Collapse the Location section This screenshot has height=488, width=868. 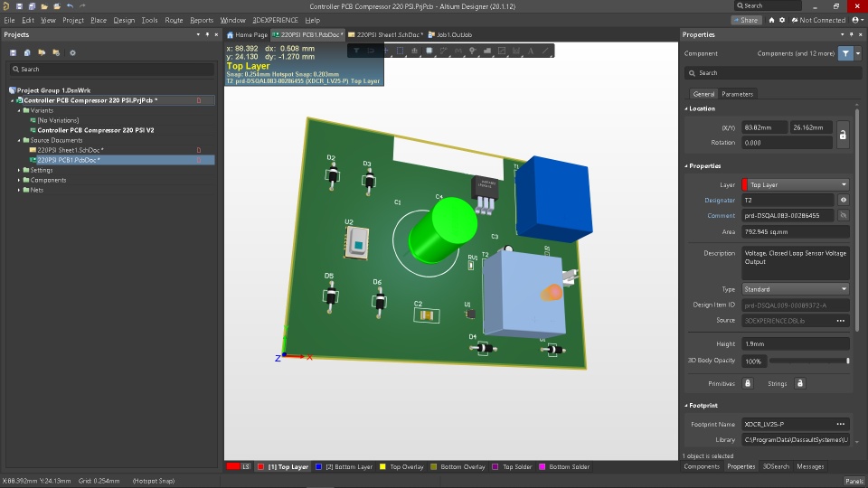pos(686,109)
